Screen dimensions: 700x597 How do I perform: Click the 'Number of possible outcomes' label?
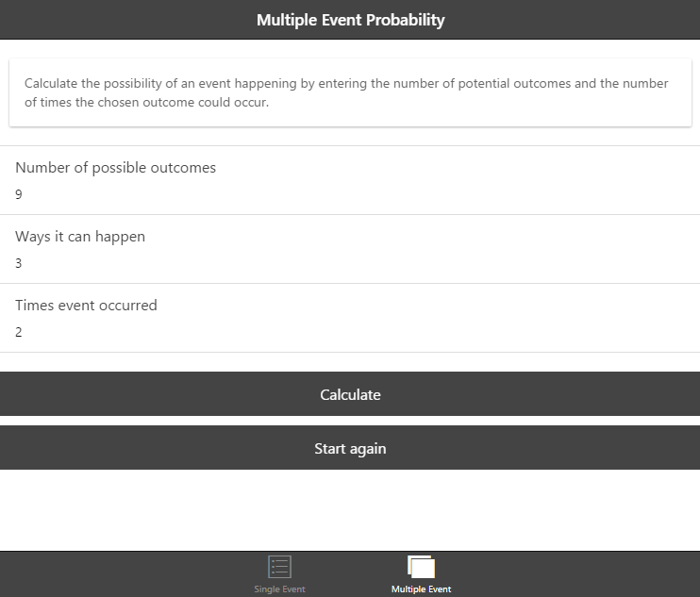115,168
